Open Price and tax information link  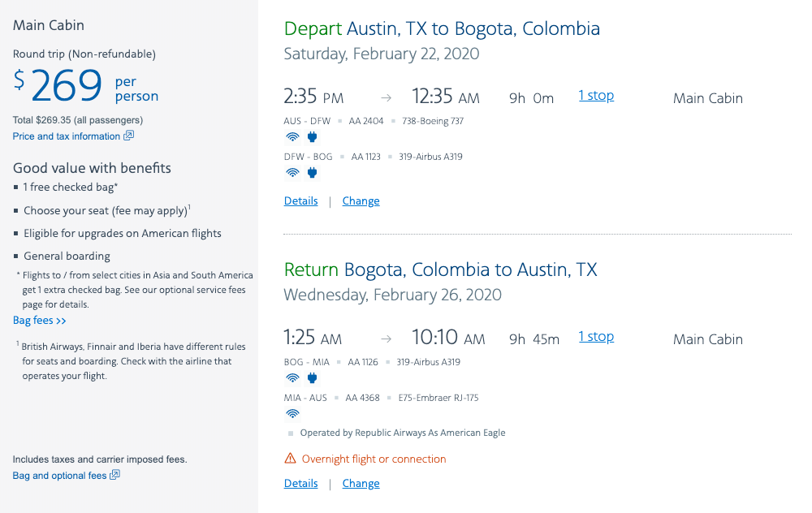point(67,136)
